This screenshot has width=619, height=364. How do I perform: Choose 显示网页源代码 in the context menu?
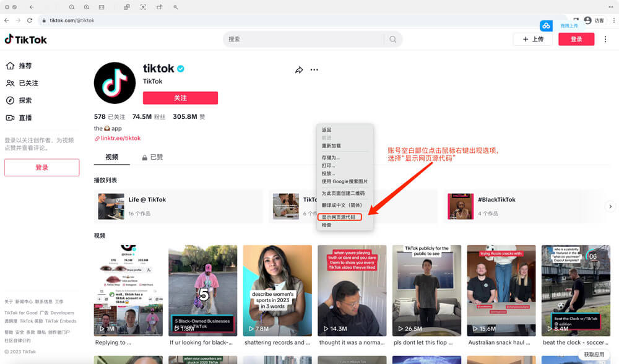339,217
